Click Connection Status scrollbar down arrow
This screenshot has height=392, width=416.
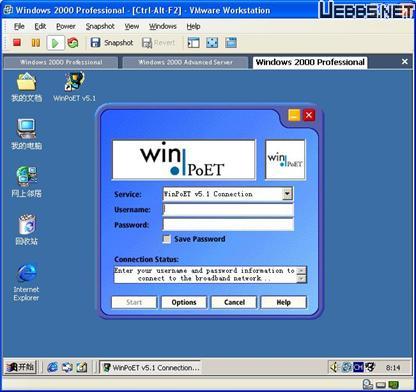[301, 279]
